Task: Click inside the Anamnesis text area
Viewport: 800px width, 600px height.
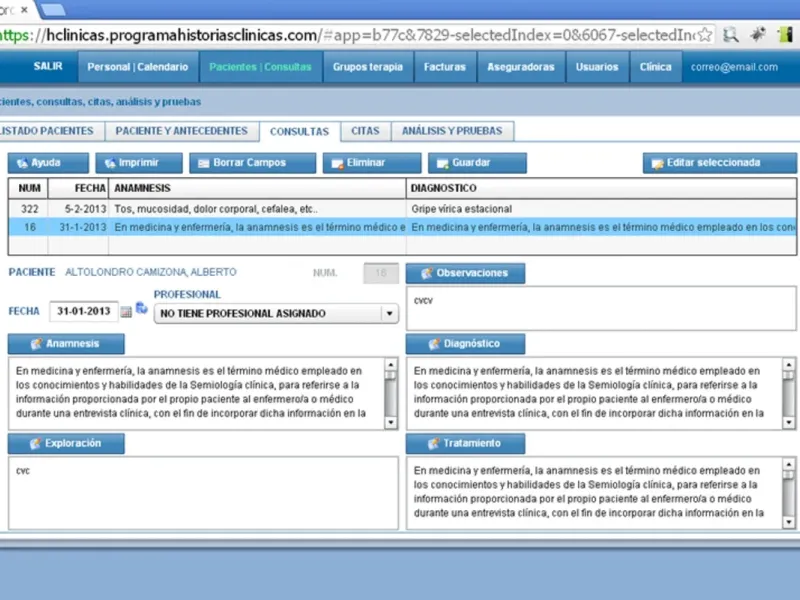Action: [196, 393]
